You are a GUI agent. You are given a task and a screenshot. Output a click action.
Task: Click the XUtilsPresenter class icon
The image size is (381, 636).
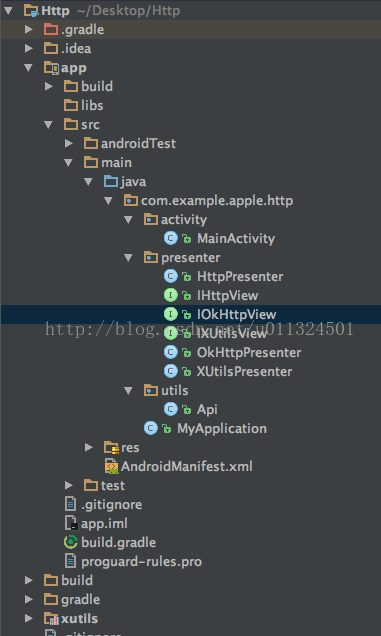coord(171,371)
